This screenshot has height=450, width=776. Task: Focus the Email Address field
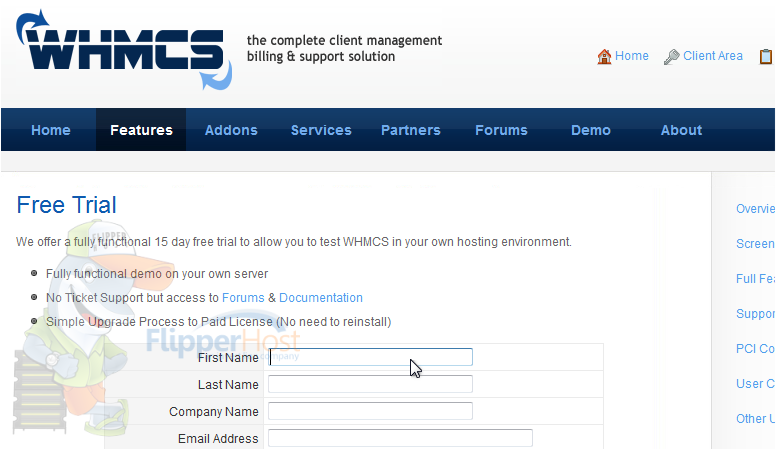coord(400,438)
